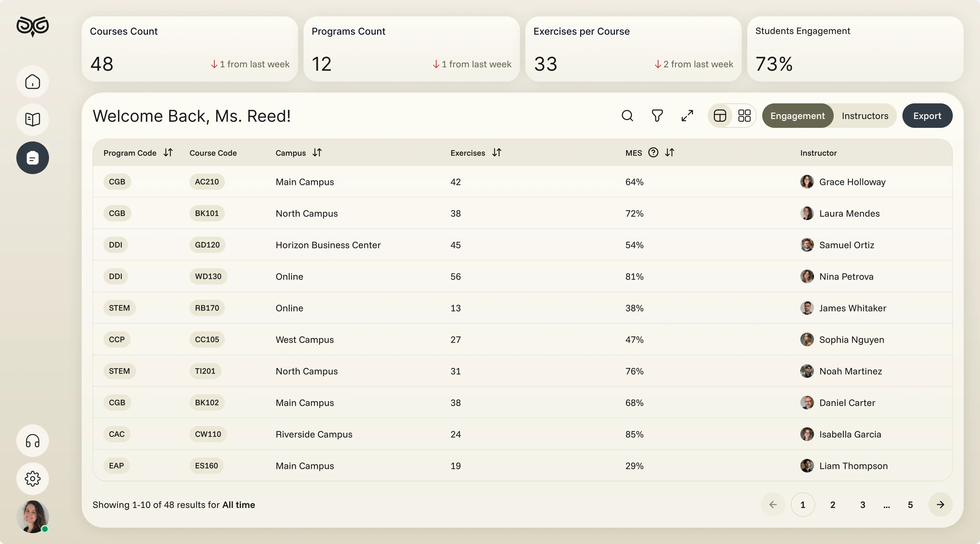This screenshot has width=980, height=544.
Task: Click the user profile avatar
Action: tap(33, 516)
